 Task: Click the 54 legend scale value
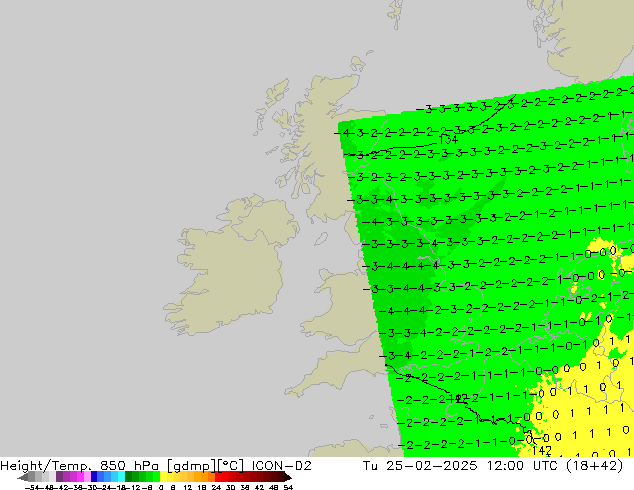288,487
